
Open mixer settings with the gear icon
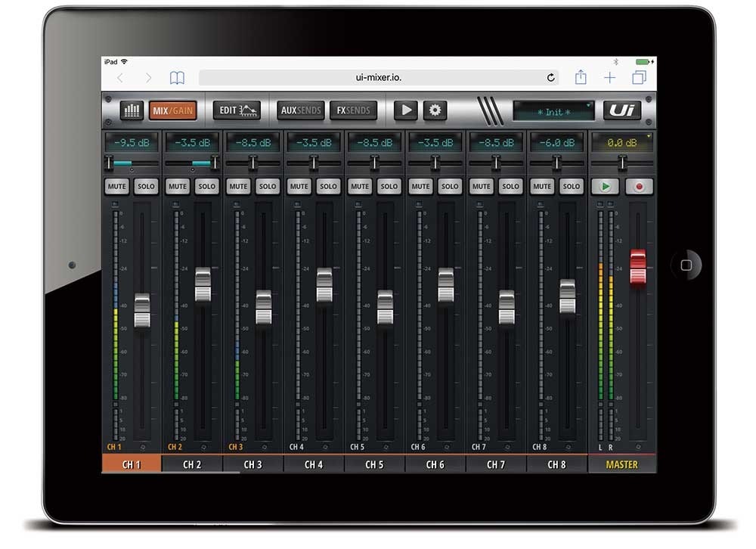tap(433, 110)
